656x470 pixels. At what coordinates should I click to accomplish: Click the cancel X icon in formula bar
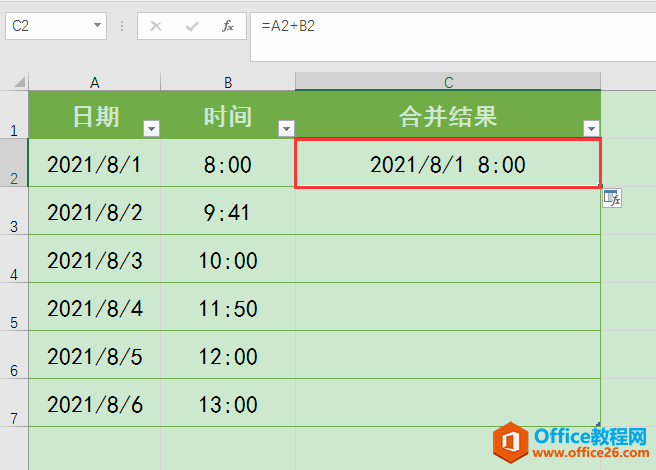coord(156,26)
